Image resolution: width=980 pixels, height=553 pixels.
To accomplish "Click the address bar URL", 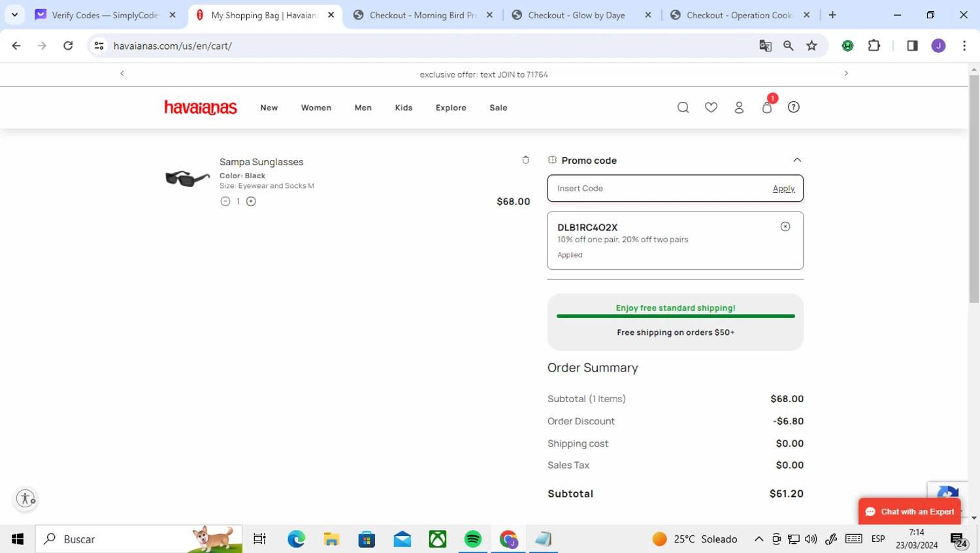I will pos(172,46).
